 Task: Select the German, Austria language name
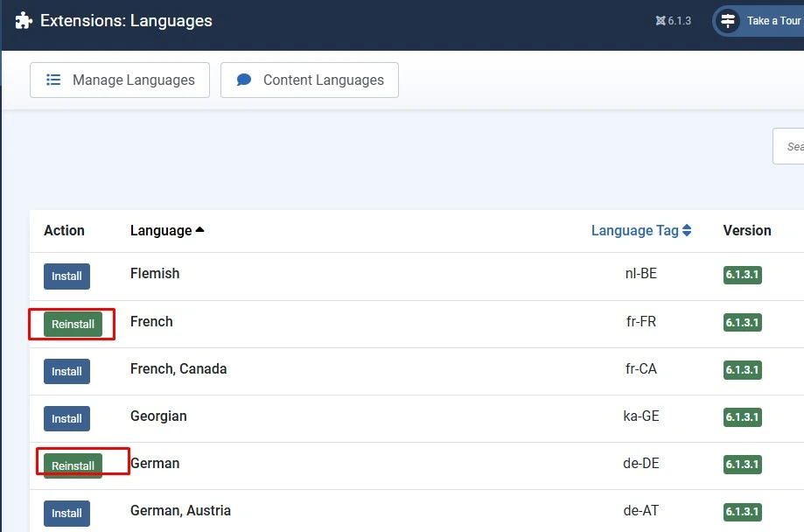[180, 510]
